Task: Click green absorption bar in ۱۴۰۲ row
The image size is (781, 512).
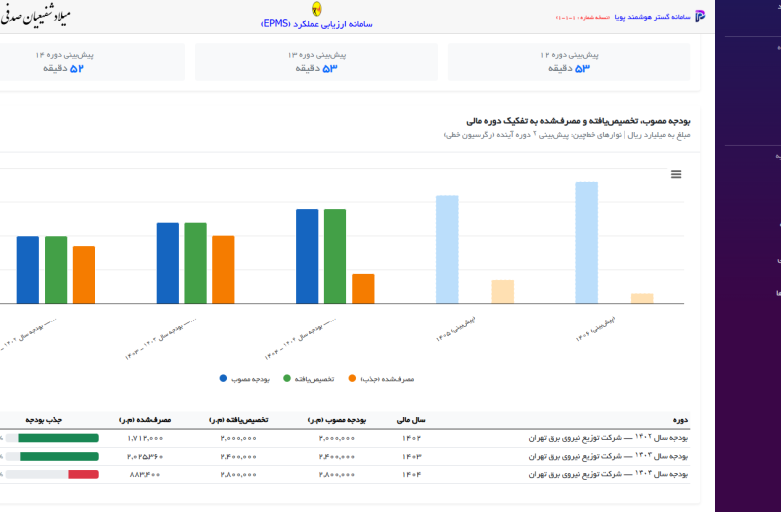Action: (x=58, y=438)
